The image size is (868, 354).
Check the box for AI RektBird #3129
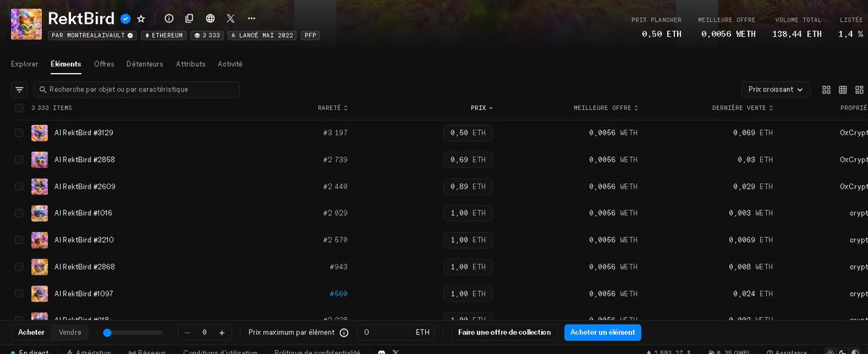pos(19,133)
